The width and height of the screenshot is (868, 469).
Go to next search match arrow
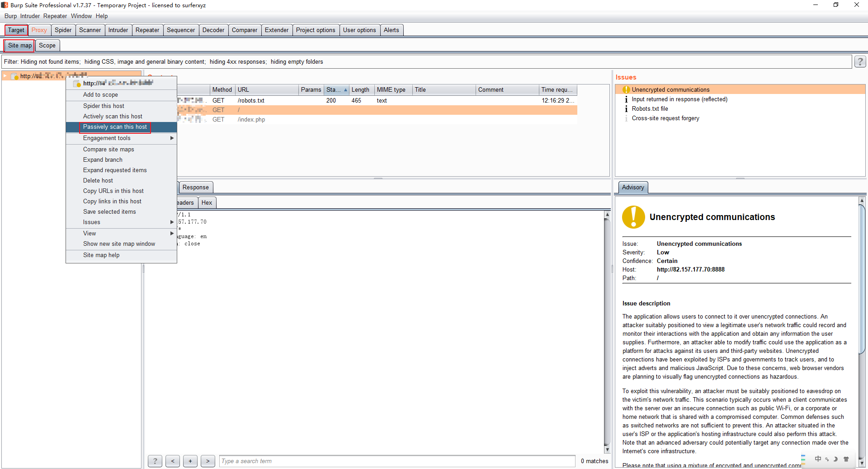(208, 461)
